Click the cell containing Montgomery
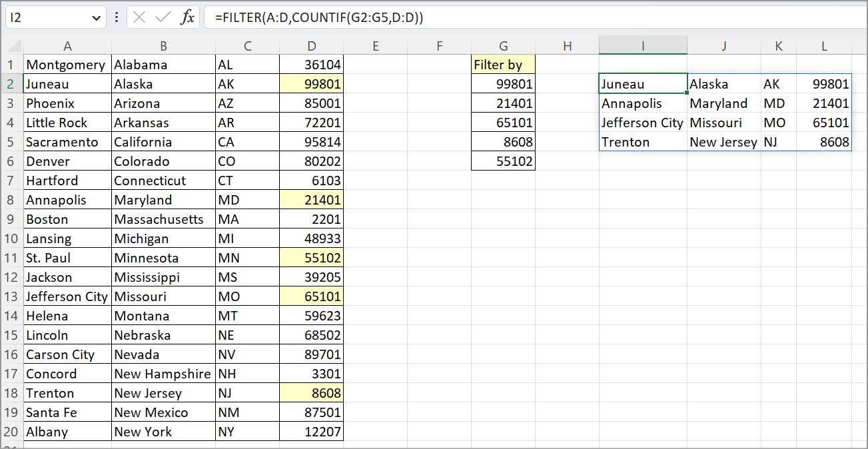 (x=67, y=65)
